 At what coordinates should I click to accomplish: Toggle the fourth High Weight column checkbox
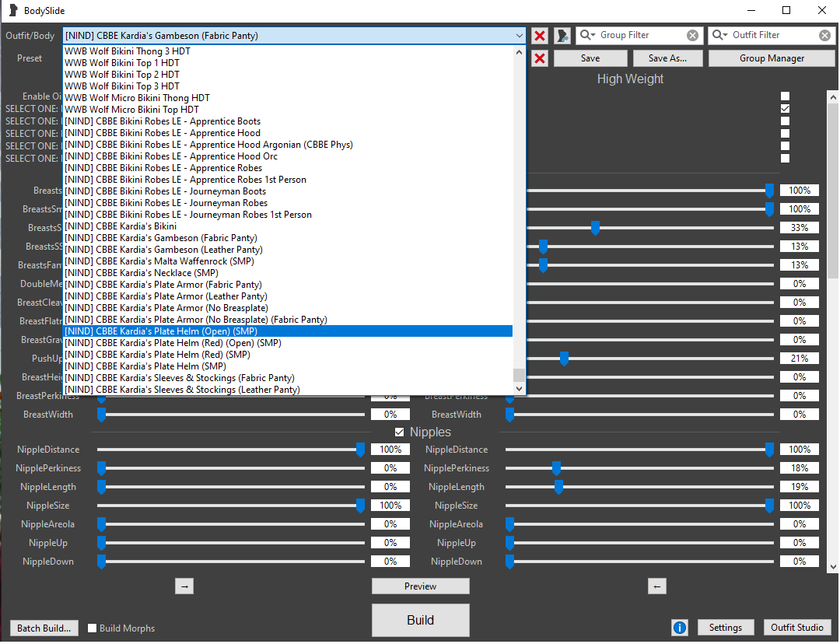tap(785, 134)
